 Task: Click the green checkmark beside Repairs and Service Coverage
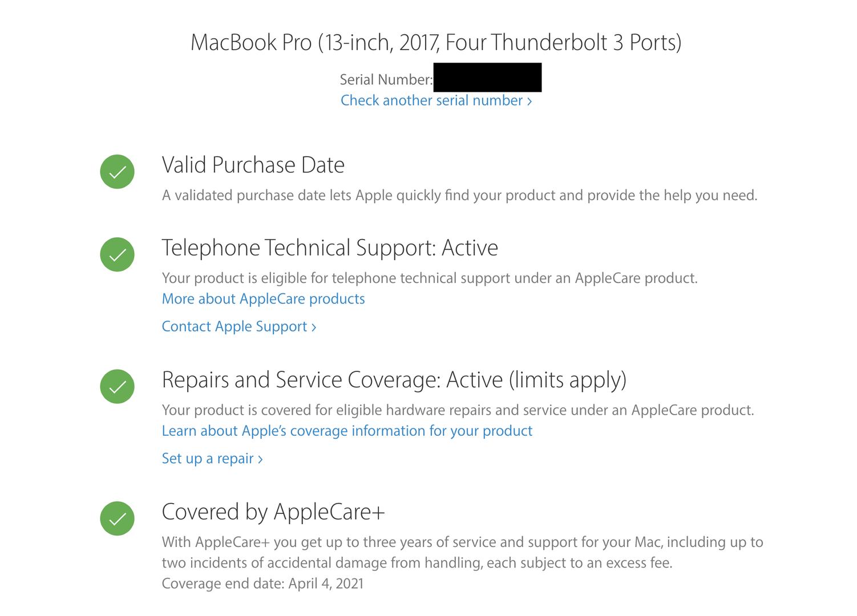[x=117, y=386]
